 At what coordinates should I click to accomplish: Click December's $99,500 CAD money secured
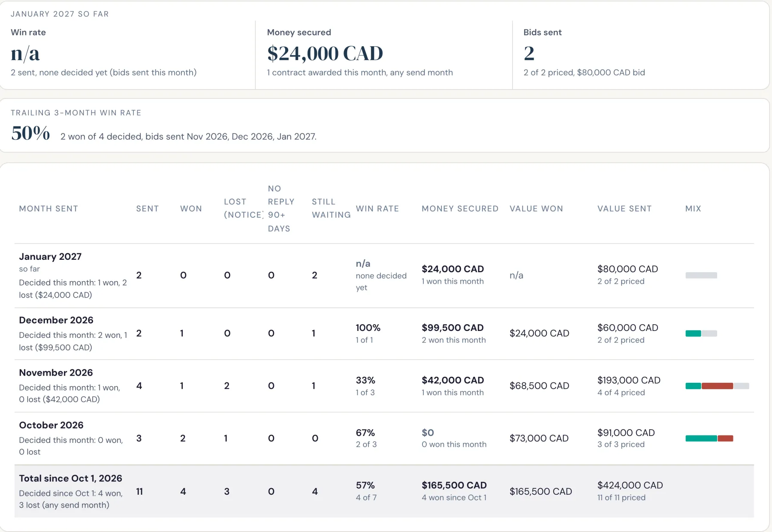point(452,328)
